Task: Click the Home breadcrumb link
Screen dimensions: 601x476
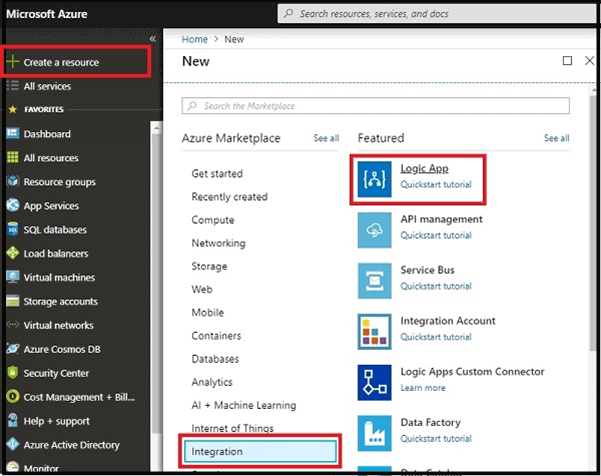Action: (x=195, y=39)
